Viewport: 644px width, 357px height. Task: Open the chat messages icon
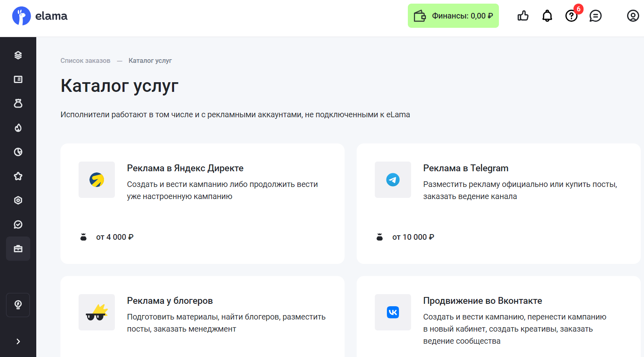(x=595, y=16)
